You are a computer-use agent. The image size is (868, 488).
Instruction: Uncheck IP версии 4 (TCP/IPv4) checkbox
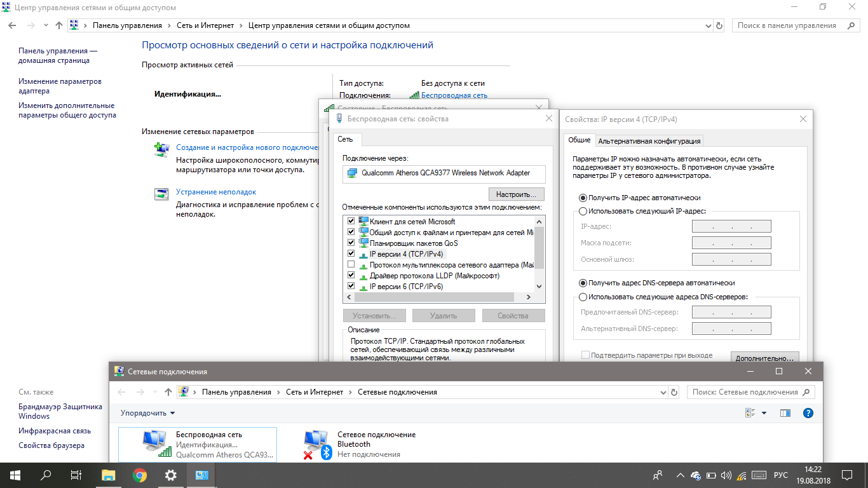[351, 254]
